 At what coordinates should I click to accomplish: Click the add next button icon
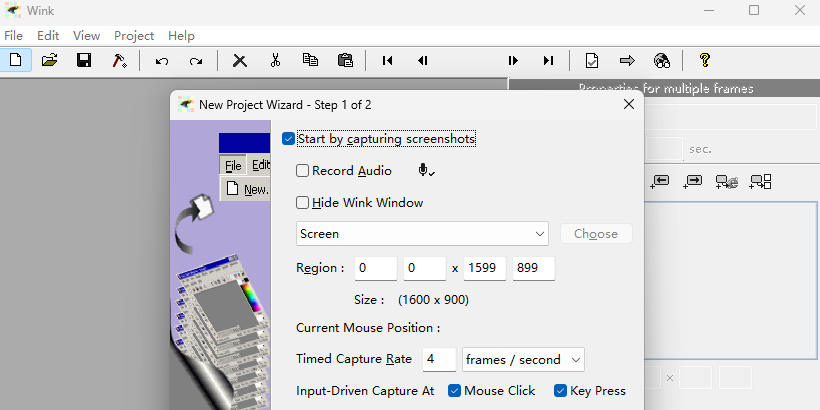tap(692, 181)
